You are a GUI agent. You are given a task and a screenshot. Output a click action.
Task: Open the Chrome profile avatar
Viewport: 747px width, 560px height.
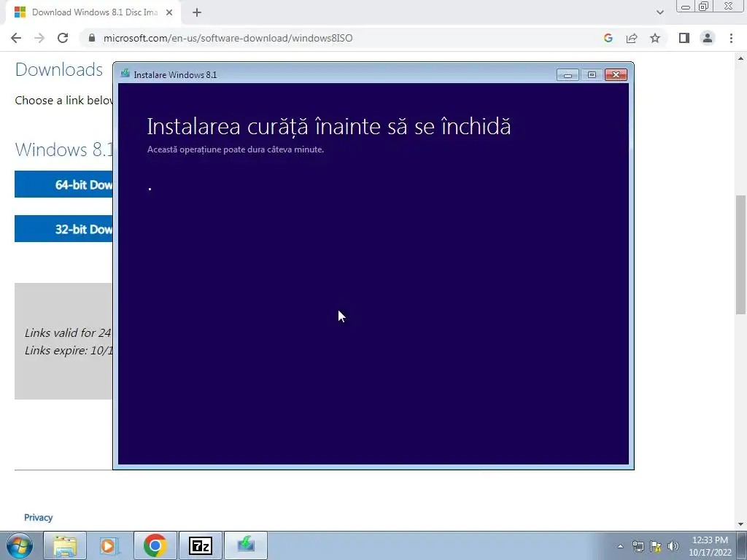[708, 38]
